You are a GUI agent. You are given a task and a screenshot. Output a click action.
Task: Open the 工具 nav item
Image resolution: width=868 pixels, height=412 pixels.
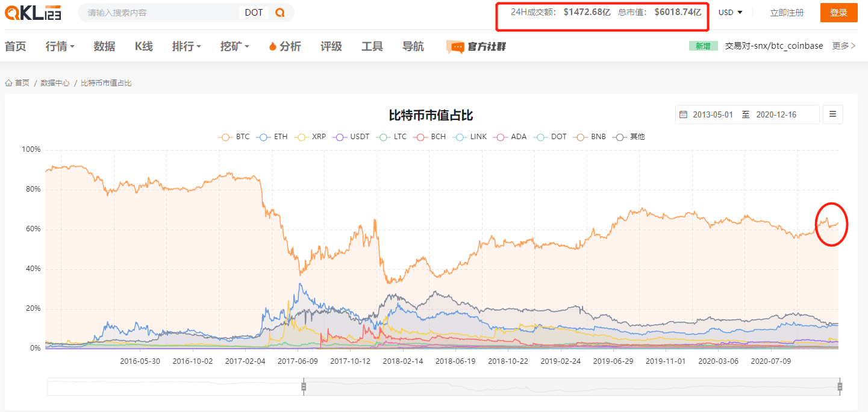click(x=372, y=46)
